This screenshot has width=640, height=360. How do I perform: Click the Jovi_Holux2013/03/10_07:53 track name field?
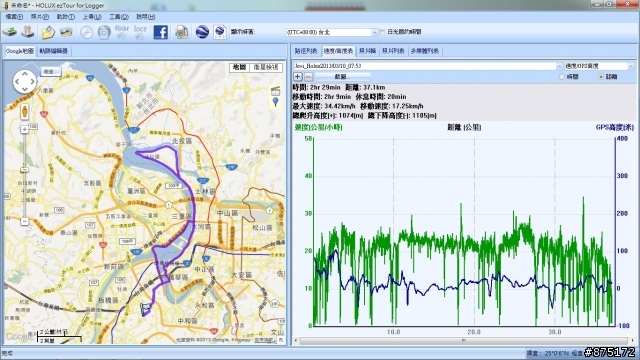(x=424, y=66)
